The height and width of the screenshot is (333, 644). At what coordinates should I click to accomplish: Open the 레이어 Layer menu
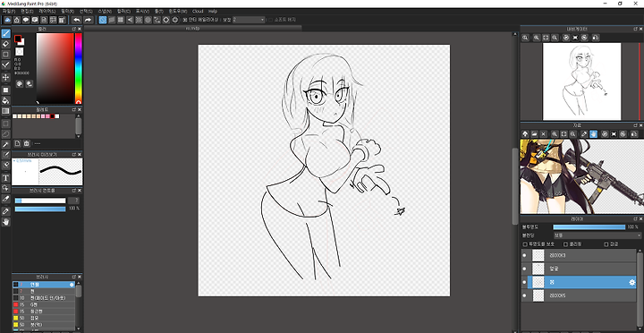point(47,11)
